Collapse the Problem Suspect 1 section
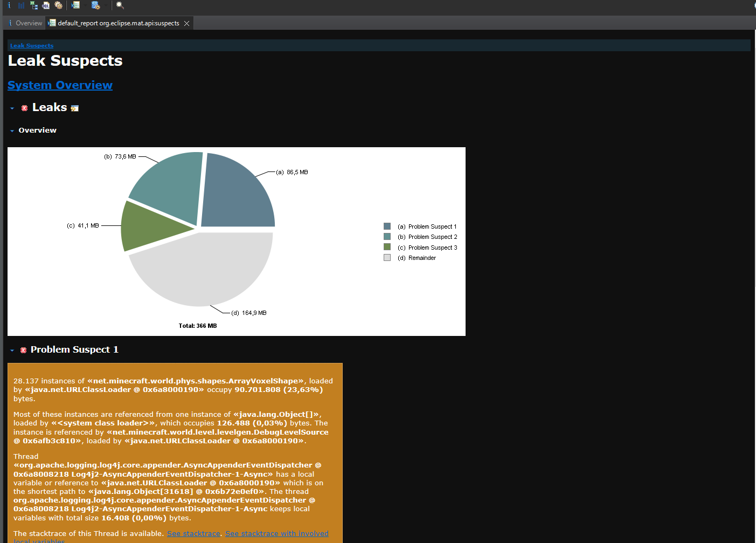Viewport: 756px width, 543px height. (12, 350)
